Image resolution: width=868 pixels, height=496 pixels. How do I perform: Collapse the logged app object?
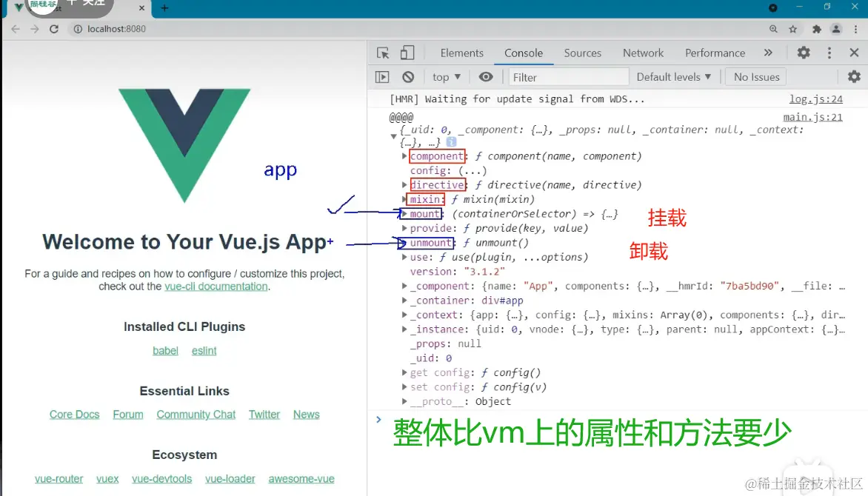(x=393, y=136)
